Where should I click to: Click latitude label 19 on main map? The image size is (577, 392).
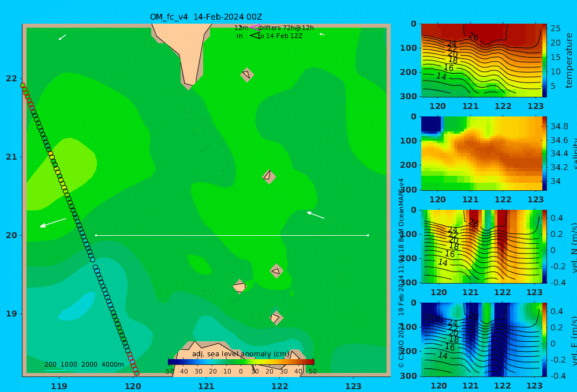[12, 314]
